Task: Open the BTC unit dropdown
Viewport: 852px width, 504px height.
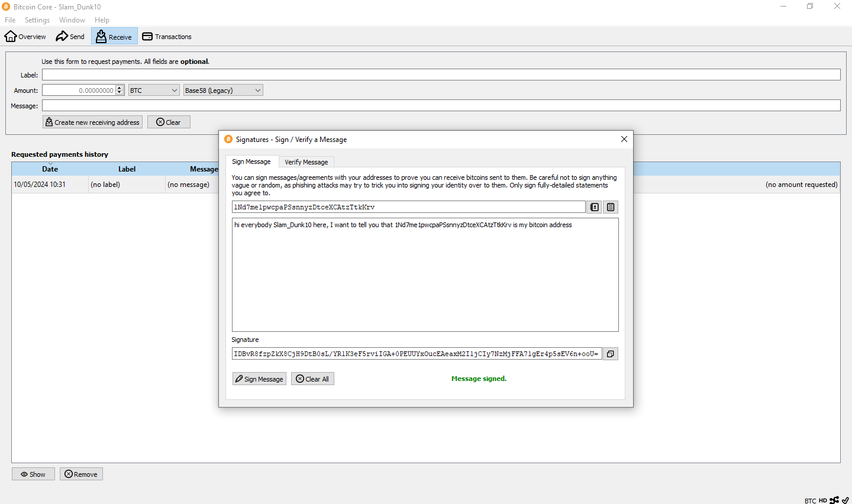Action: pos(154,90)
